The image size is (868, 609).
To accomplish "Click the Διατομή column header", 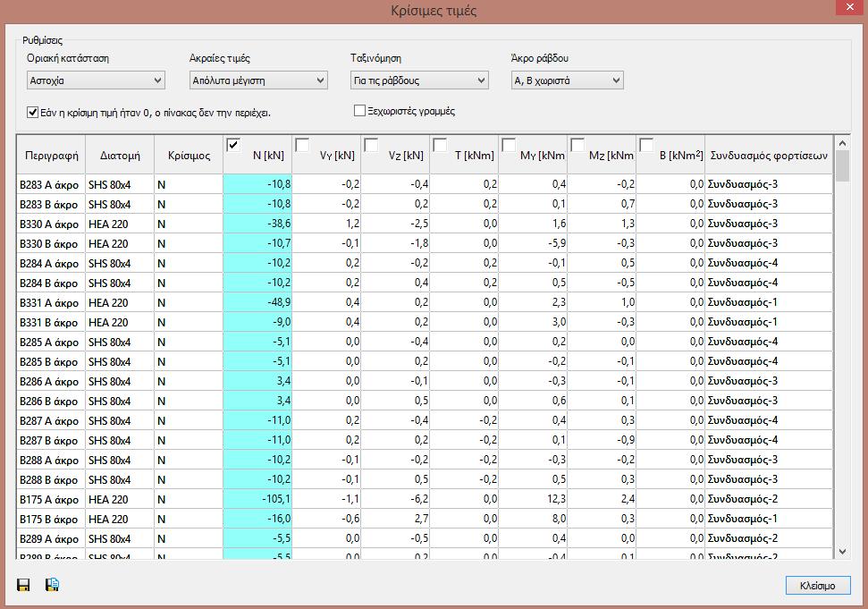I will (x=120, y=155).
